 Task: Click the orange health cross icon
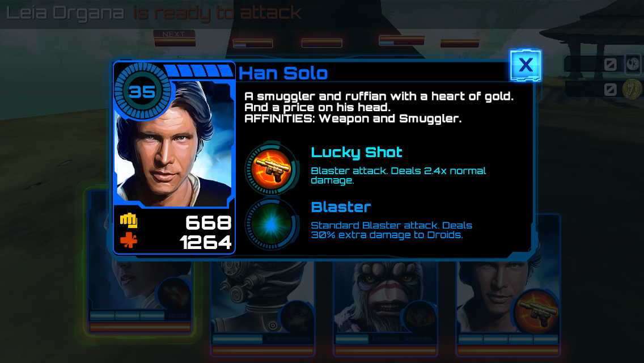(x=129, y=240)
